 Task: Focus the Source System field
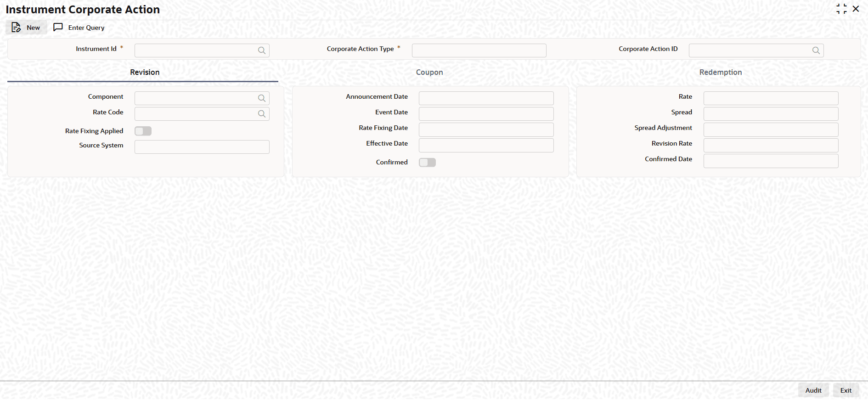coord(202,147)
